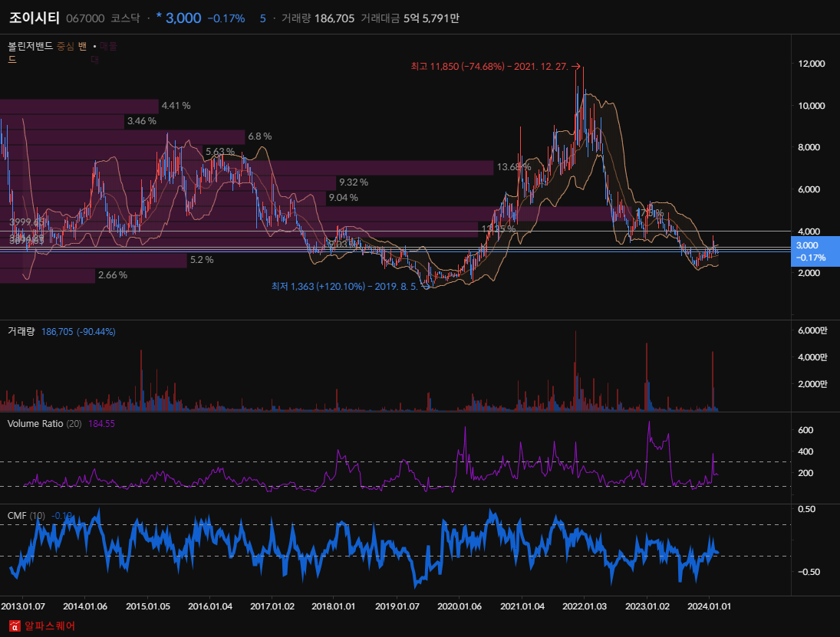
Task: Click the 9.32 % volume profile label
Action: [x=354, y=182]
